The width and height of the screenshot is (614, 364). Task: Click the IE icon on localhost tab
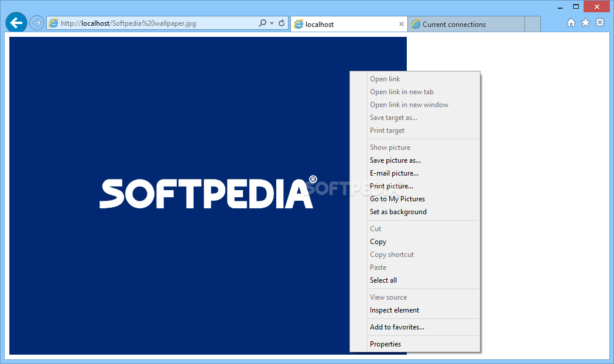point(299,24)
